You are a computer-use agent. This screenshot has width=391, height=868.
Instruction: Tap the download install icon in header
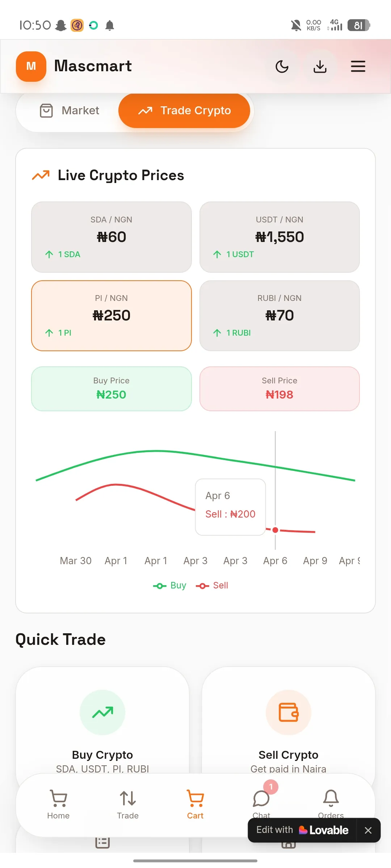point(320,67)
